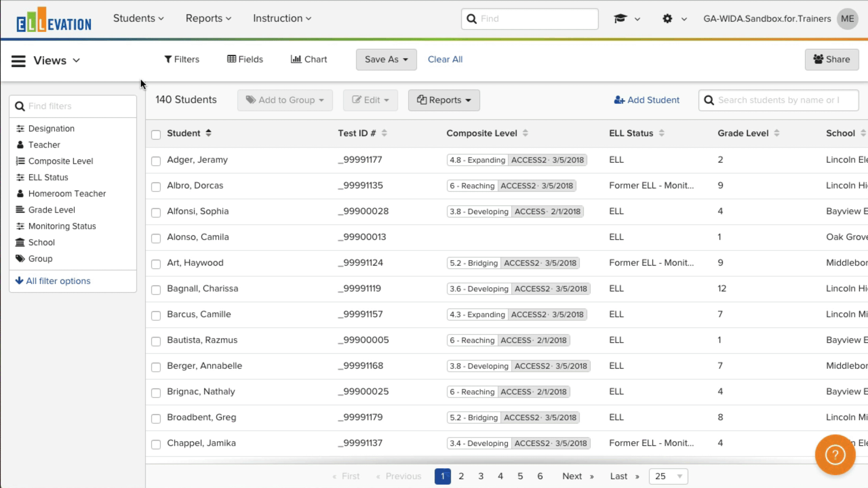Check the box for Art, Haywood
Image resolution: width=868 pixels, height=488 pixels.
(x=156, y=264)
